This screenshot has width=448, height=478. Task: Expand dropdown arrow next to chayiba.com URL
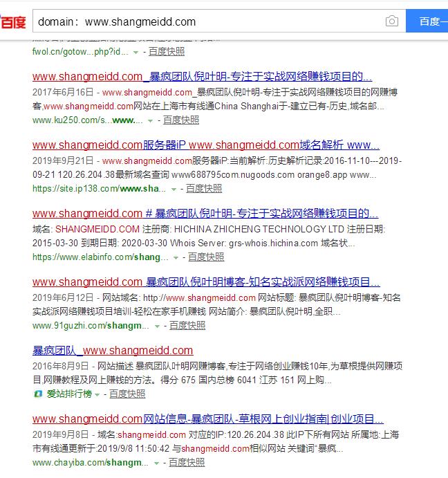coord(156,463)
